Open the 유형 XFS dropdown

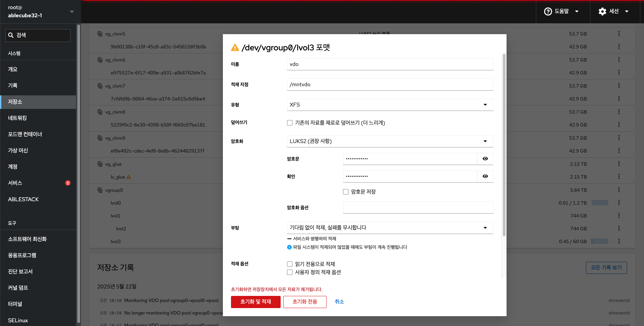pyautogui.click(x=390, y=105)
